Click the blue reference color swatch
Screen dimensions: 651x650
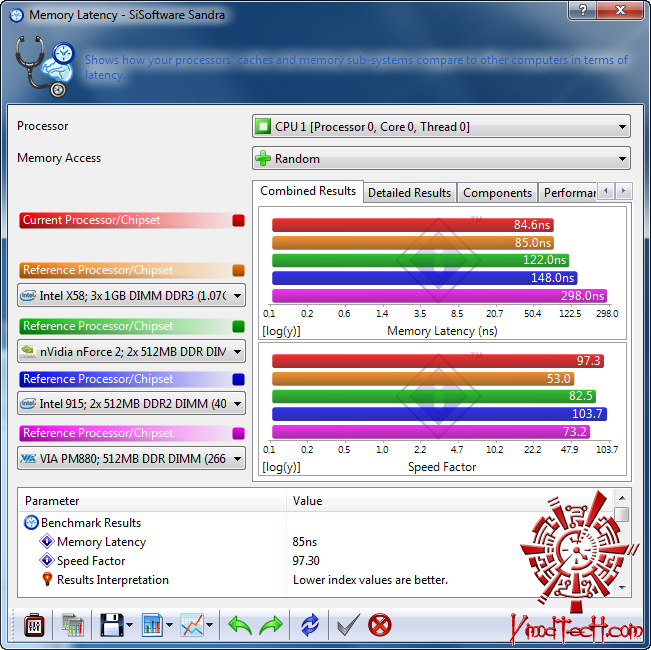[x=238, y=379]
